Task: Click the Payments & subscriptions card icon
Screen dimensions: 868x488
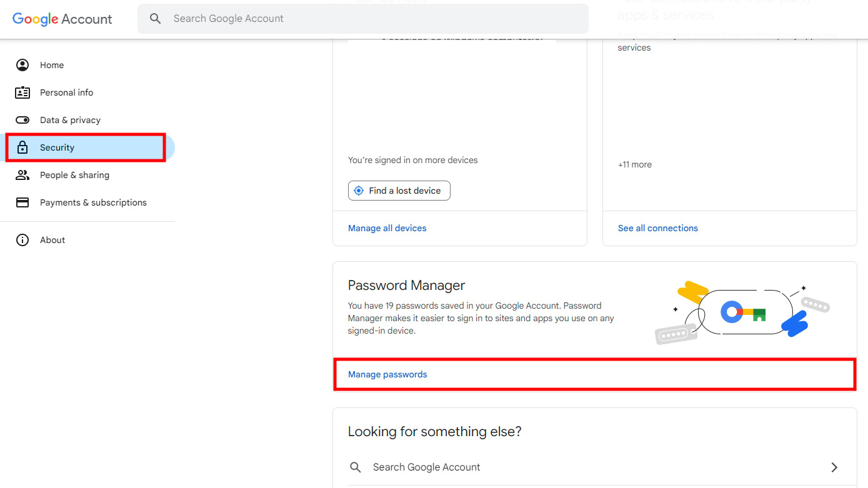Action: pyautogui.click(x=22, y=202)
